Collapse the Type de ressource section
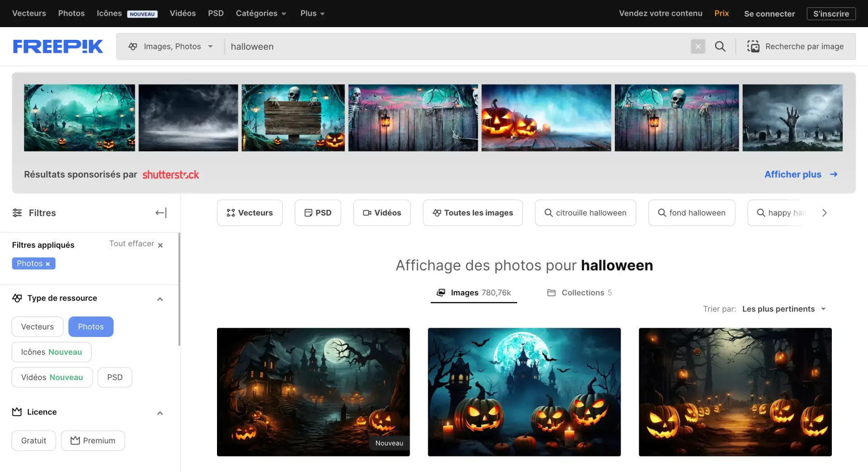 160,299
